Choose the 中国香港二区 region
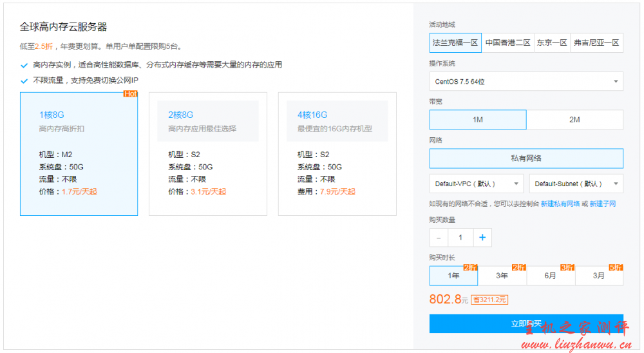Image resolution: width=644 pixels, height=353 pixels. pos(507,43)
